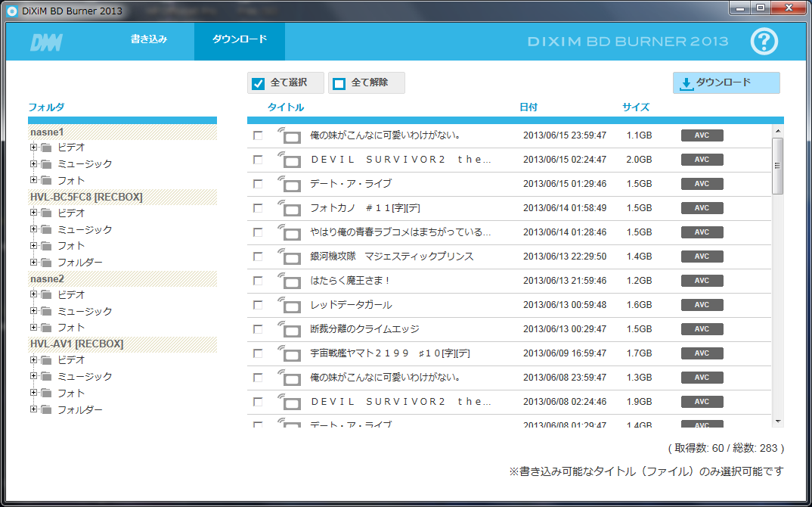Screen dimensions: 812x507
Task: Sort by the 日付 column header
Action: (528, 107)
